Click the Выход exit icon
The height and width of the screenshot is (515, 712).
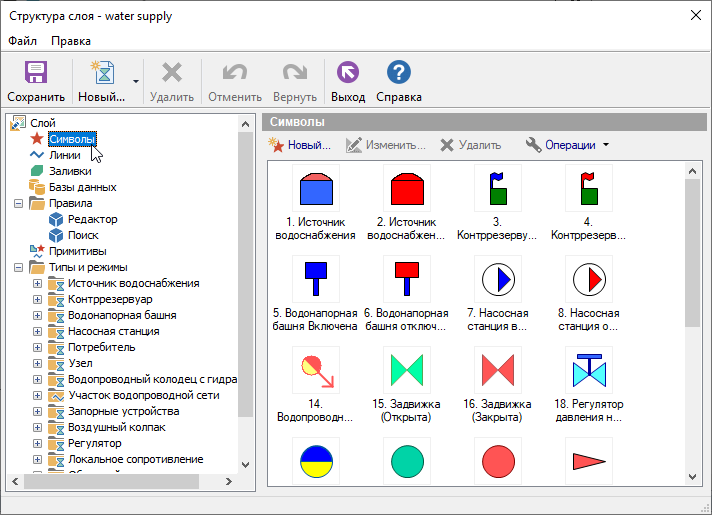[x=348, y=73]
